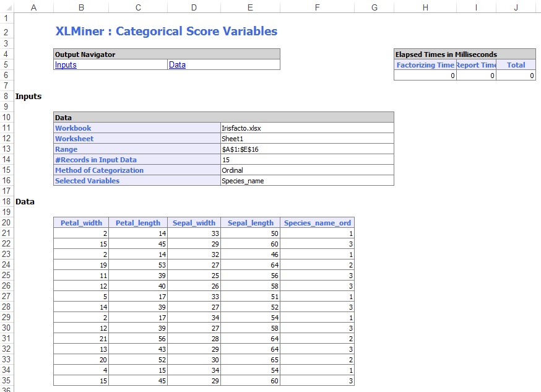This screenshot has width=541, height=392.
Task: Open the Inputs navigator link
Action: coord(66,65)
